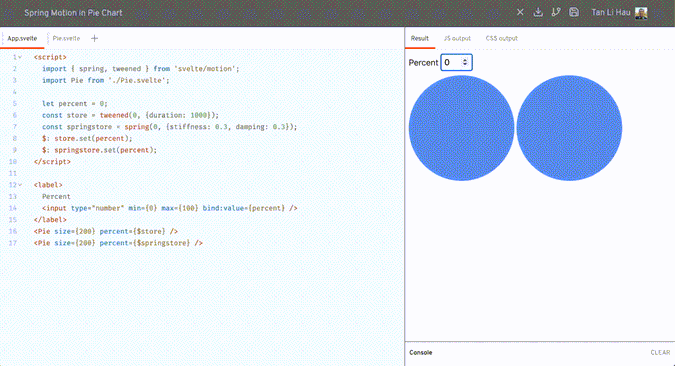Focus the Percent number input field
Image resolution: width=675 pixels, height=366 pixels.
click(x=456, y=62)
